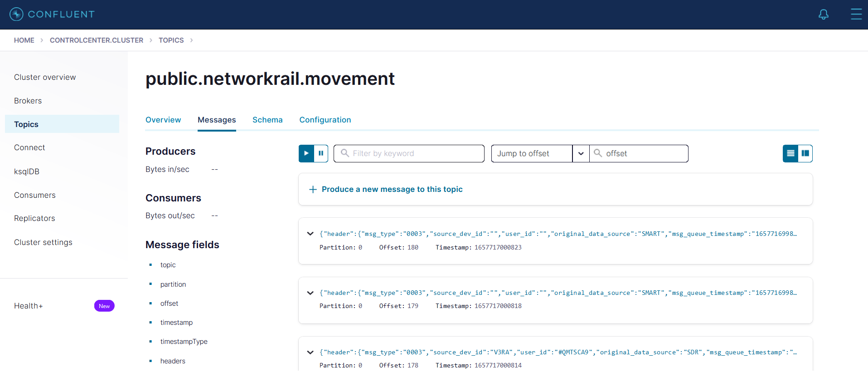Select the timestampType message field
Image resolution: width=868 pixels, height=377 pixels.
click(184, 342)
